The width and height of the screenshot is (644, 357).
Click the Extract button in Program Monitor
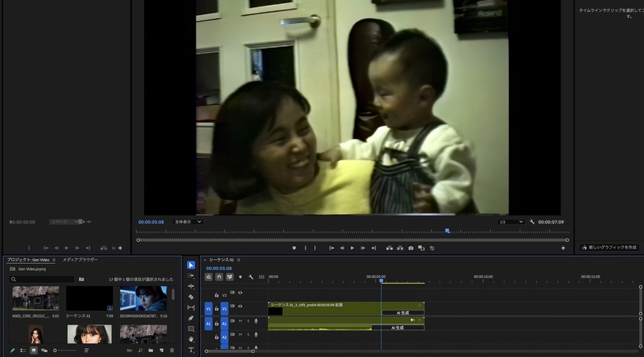click(399, 248)
